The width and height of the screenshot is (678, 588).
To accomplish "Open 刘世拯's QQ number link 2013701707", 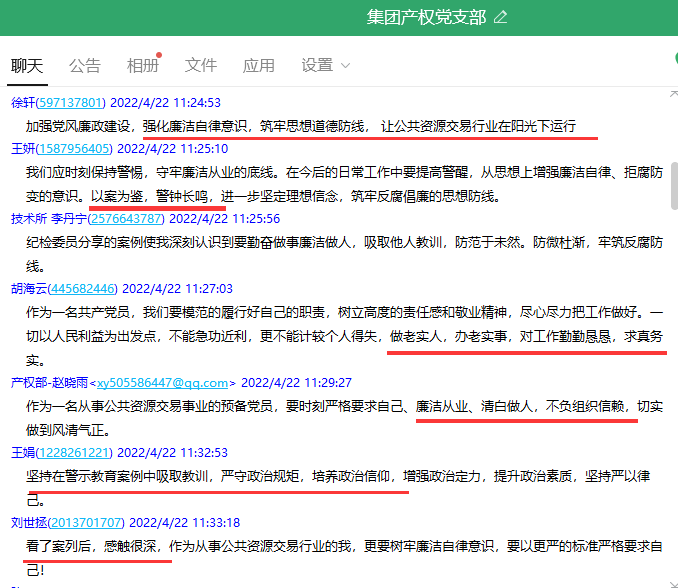I will click(x=88, y=522).
